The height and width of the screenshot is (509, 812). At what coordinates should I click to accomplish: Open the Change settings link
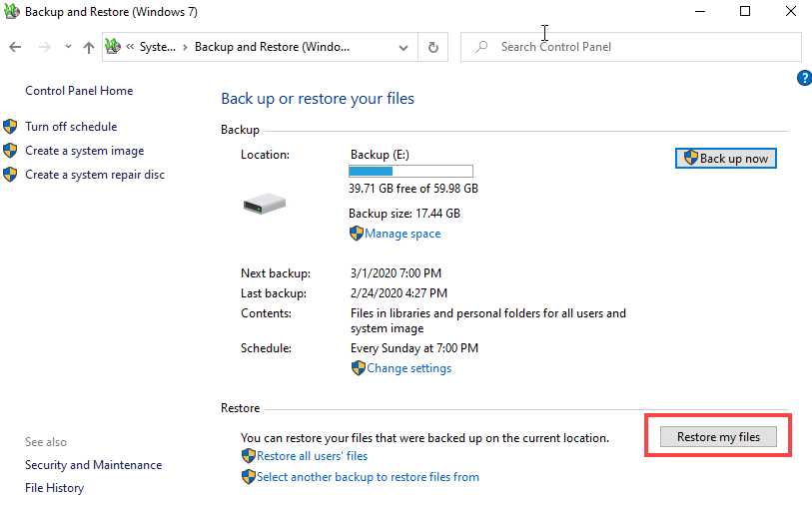408,368
